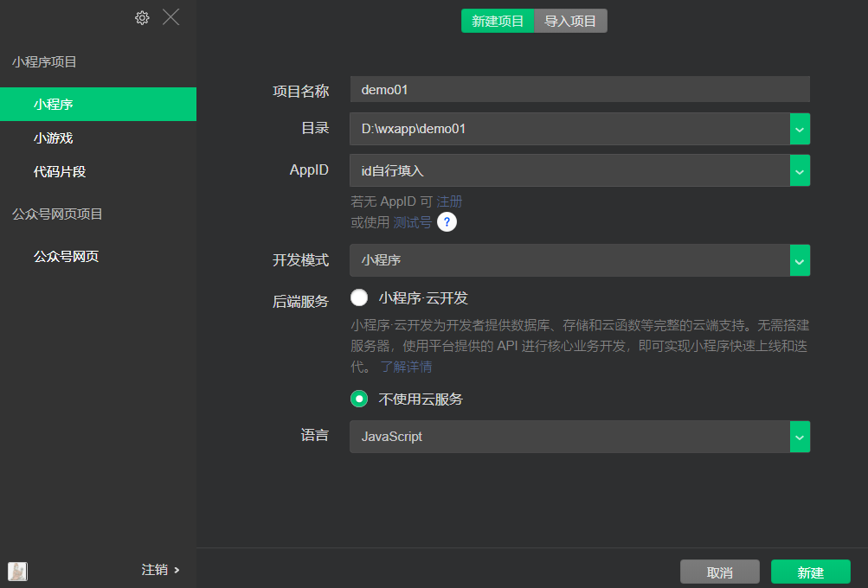Click the 测试号 link
This screenshot has width=868, height=588.
pos(412,222)
